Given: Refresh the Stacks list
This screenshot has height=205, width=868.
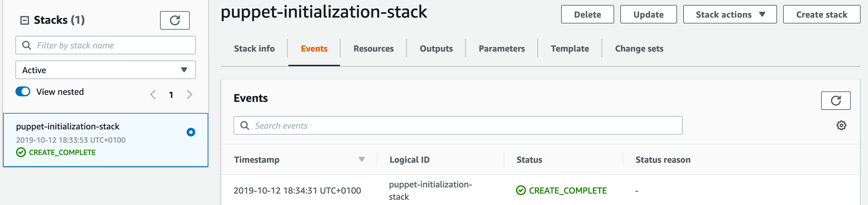Looking at the screenshot, I should click(175, 21).
